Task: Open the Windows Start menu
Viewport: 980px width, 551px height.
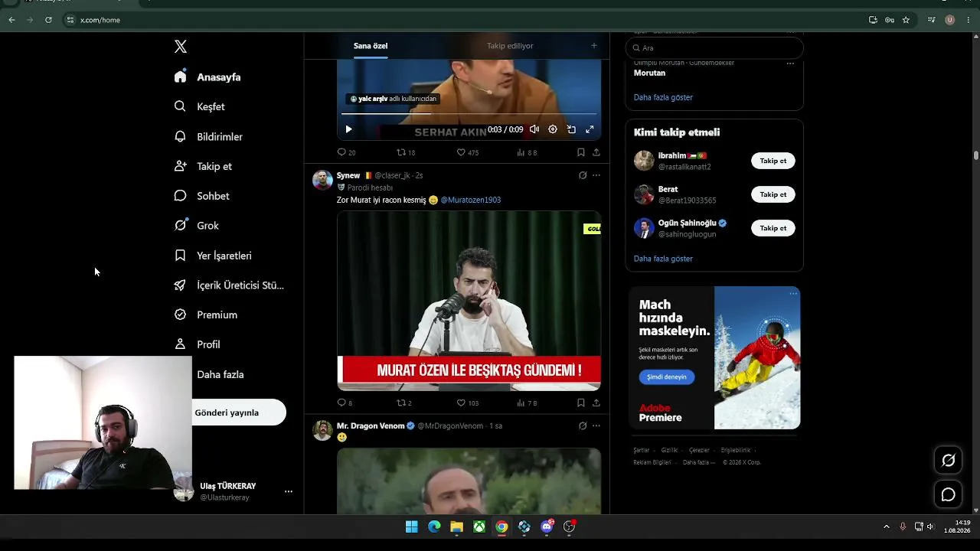Action: (x=411, y=527)
